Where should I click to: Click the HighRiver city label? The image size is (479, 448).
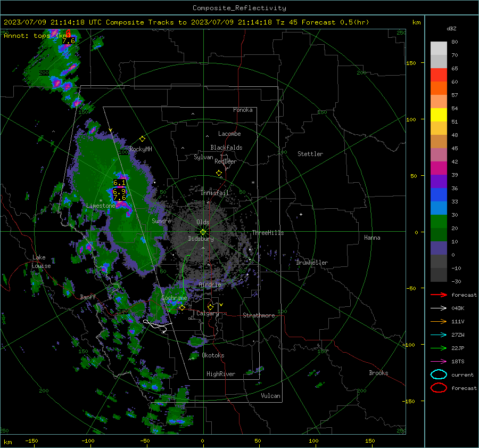[221, 374]
